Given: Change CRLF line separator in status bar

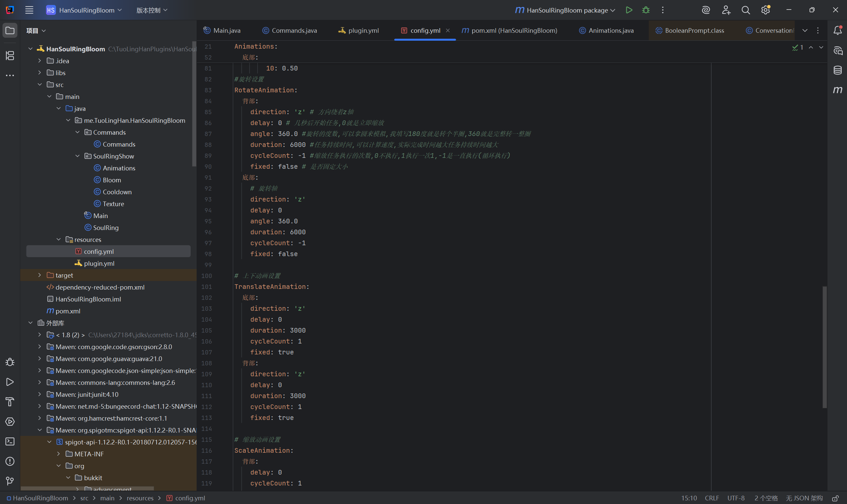Looking at the screenshot, I should pyautogui.click(x=712, y=498).
